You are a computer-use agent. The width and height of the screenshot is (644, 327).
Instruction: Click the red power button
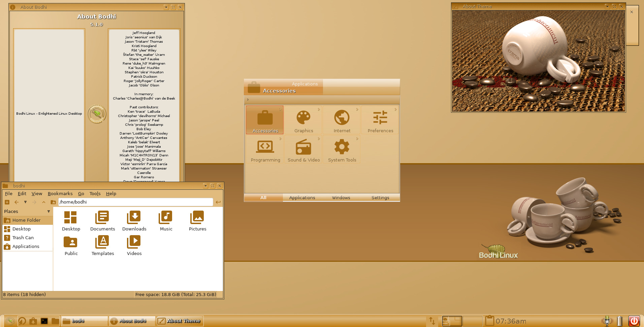coord(634,321)
